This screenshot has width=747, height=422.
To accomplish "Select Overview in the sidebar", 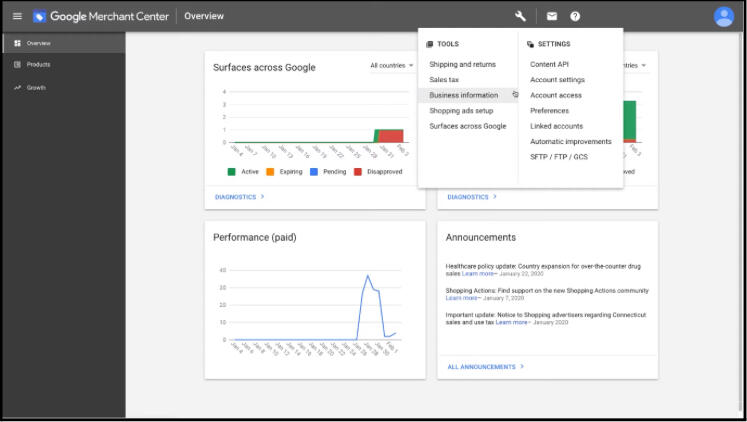I will pyautogui.click(x=38, y=43).
